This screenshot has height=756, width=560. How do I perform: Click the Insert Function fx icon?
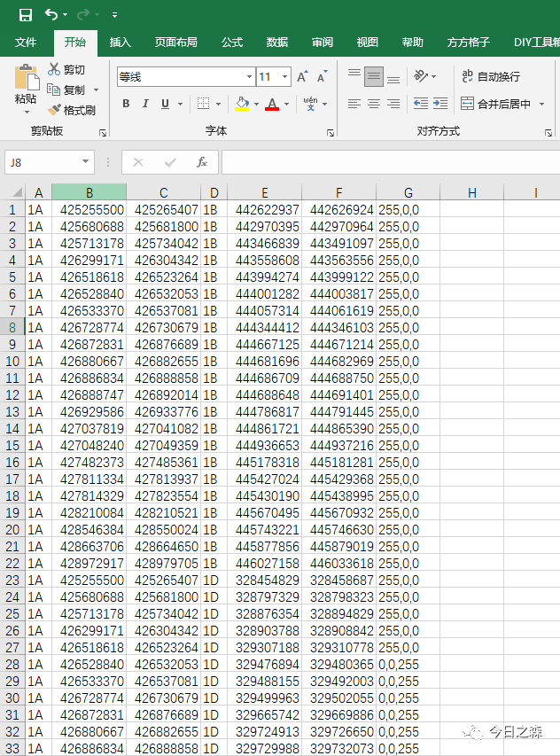(202, 162)
